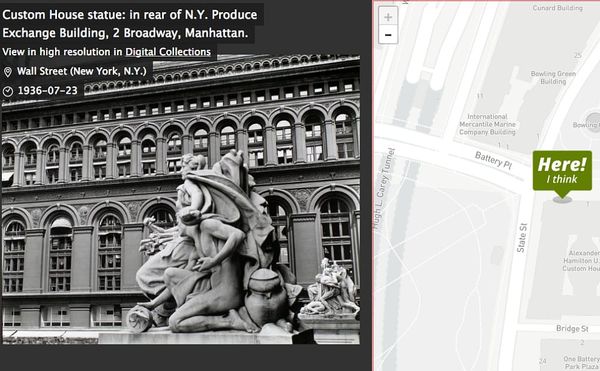Click 'View in high resolution in' caption text
This screenshot has height=371, width=600.
(62, 52)
